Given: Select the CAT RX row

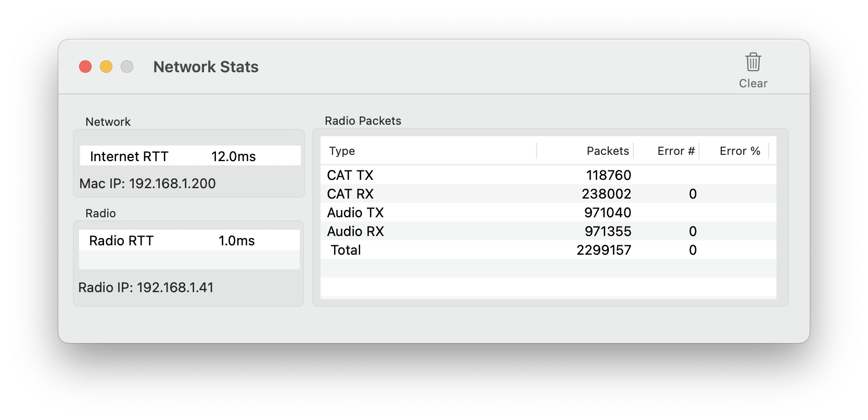Looking at the screenshot, I should [x=548, y=194].
